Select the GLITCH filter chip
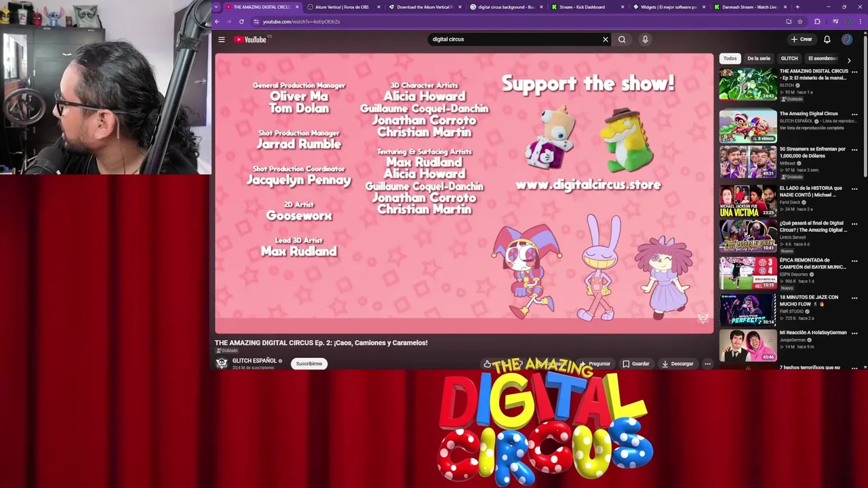This screenshot has width=868, height=488. (x=789, y=58)
